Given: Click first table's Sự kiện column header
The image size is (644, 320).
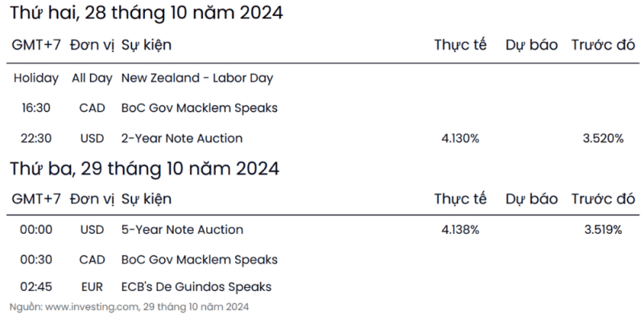Looking at the screenshot, I should click(x=147, y=45).
